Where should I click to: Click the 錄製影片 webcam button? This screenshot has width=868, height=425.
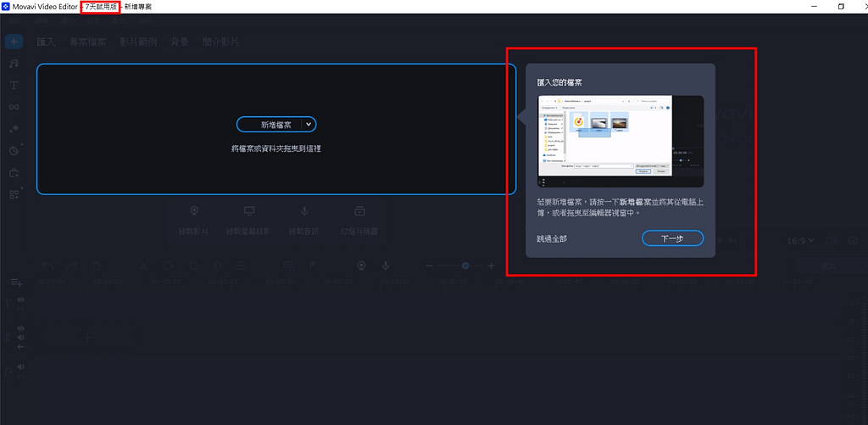pyautogui.click(x=194, y=221)
